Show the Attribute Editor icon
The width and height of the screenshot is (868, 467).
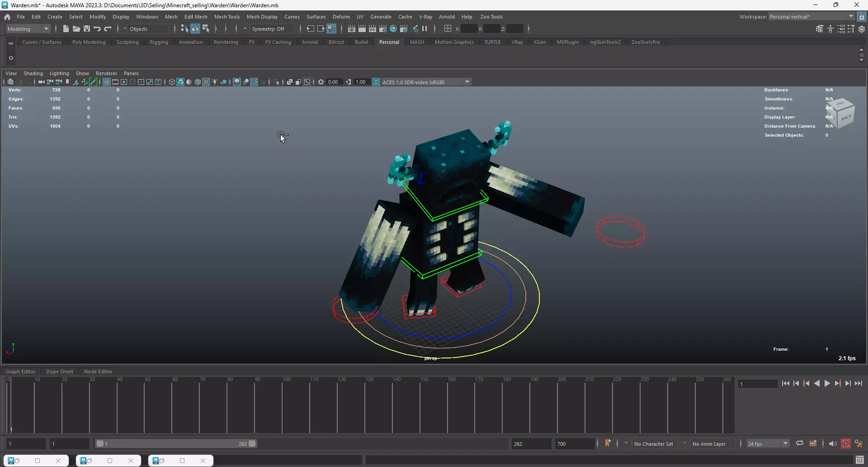pyautogui.click(x=841, y=29)
